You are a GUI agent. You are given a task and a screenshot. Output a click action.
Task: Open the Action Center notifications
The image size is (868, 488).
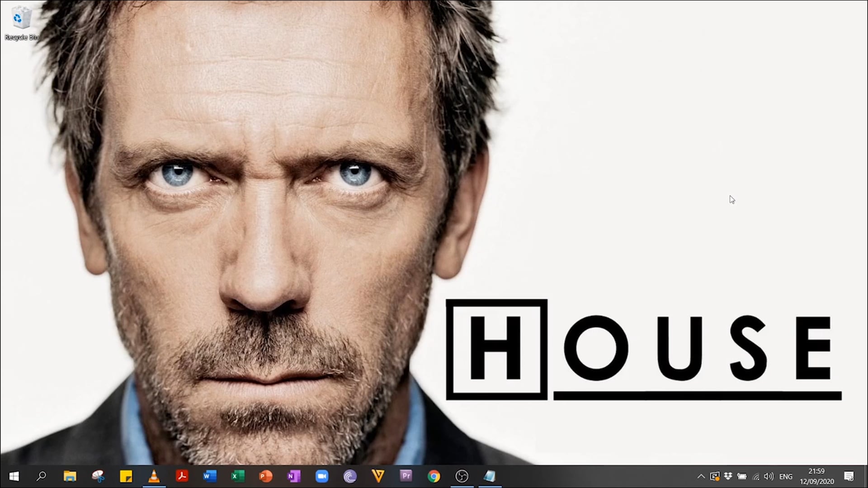click(x=849, y=476)
